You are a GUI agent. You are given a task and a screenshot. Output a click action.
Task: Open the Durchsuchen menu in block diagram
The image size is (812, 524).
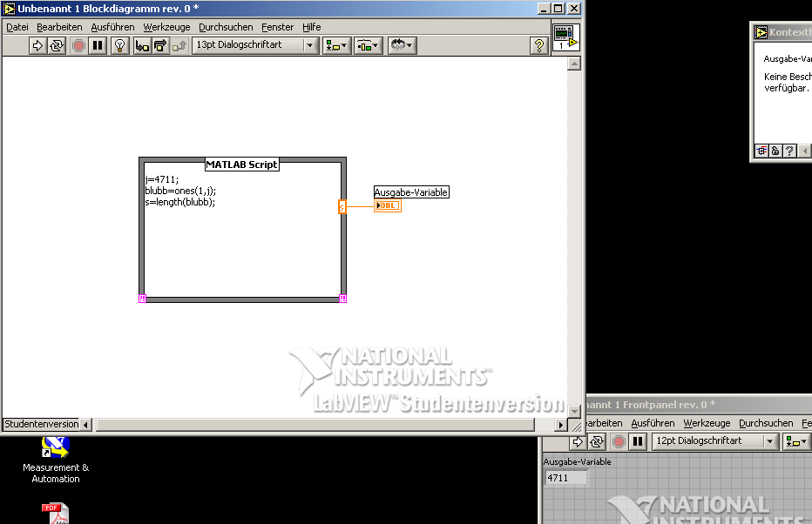[226, 27]
